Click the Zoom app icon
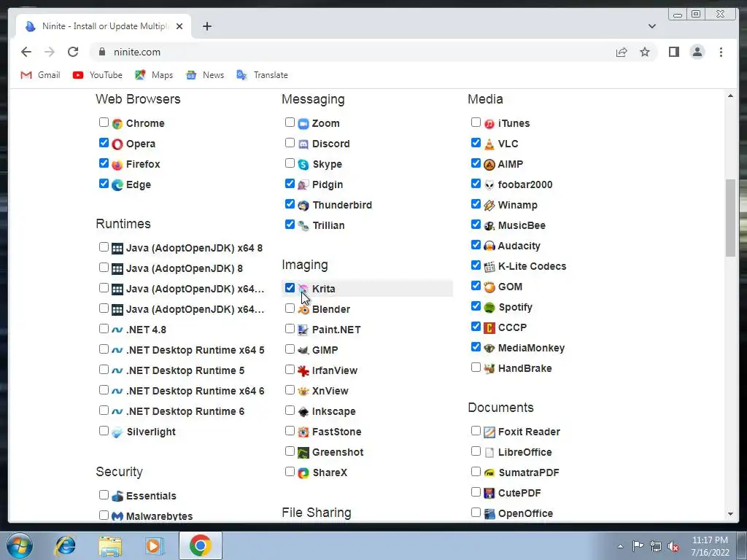747x560 pixels. 303,124
